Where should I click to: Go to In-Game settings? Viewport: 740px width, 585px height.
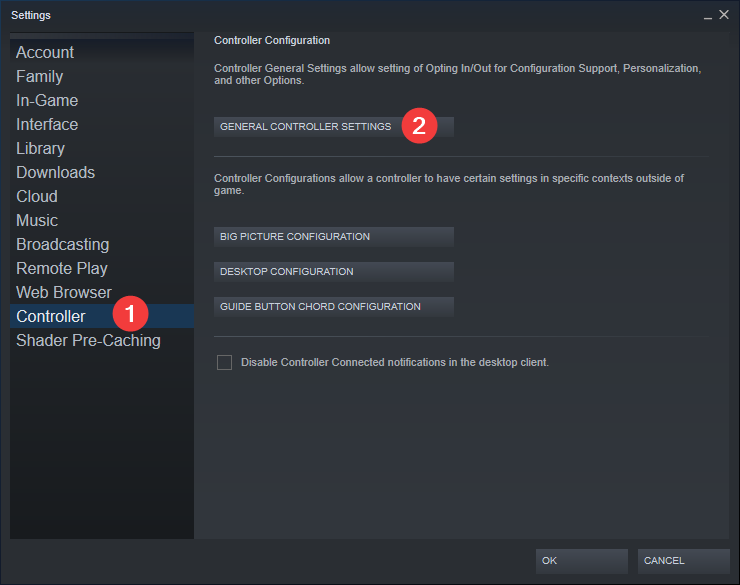47,101
